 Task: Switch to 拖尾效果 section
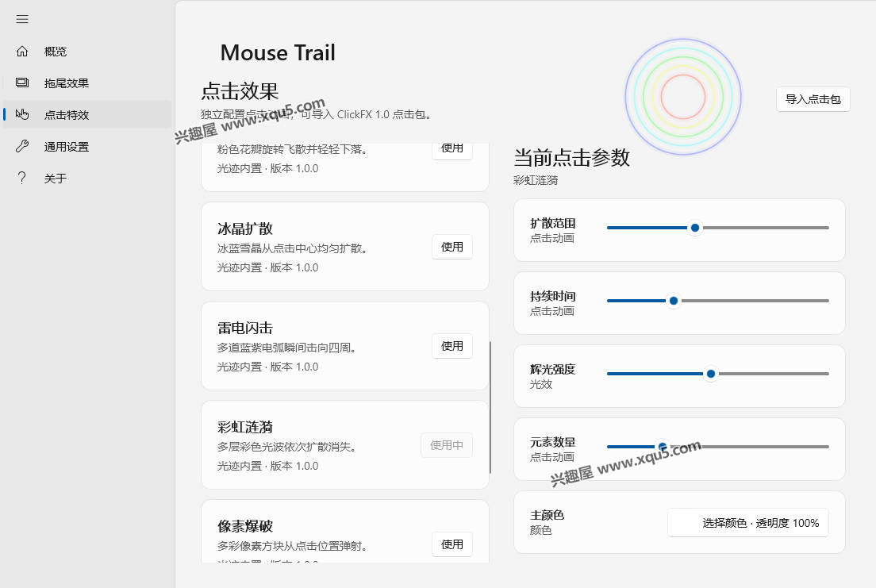point(87,83)
